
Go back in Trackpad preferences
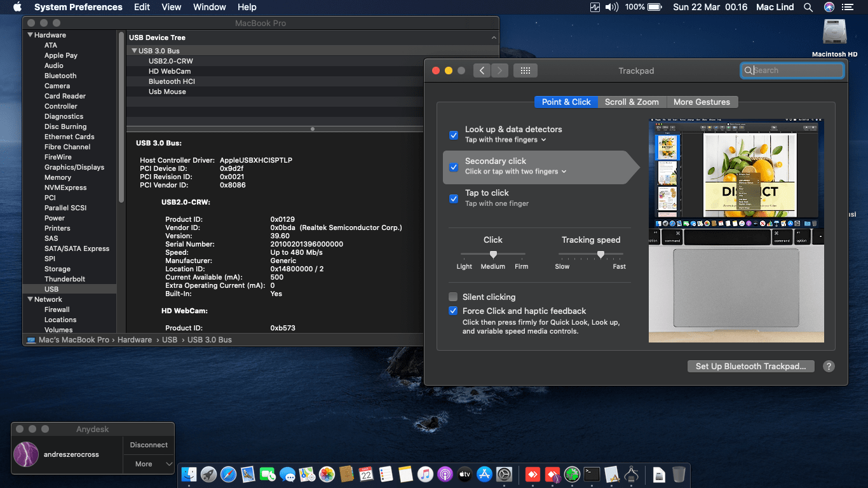pos(482,71)
